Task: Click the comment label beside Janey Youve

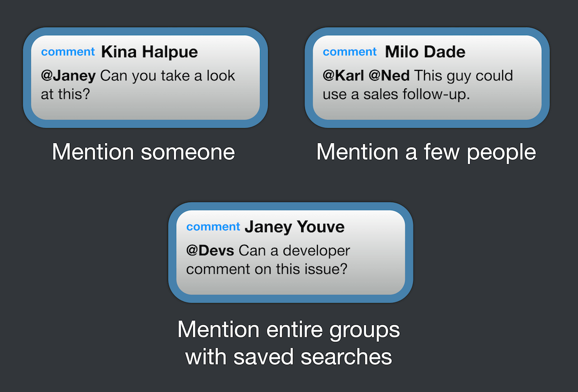Action: click(213, 226)
